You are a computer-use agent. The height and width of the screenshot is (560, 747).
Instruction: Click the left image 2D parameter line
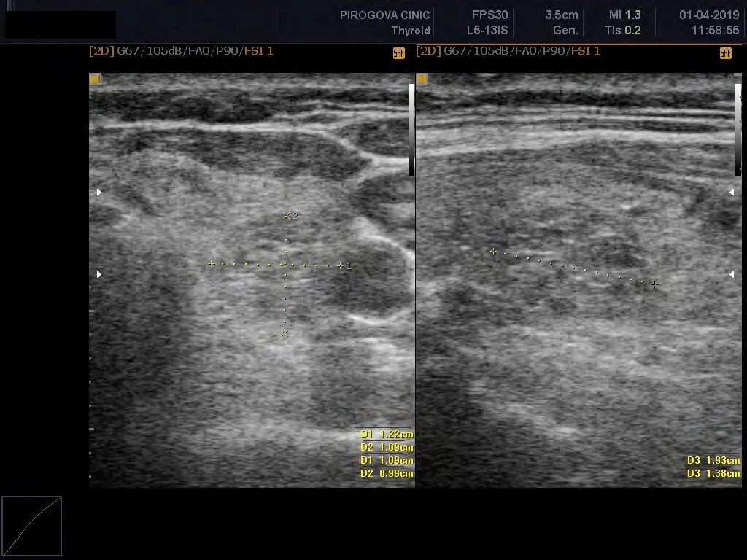tap(181, 51)
